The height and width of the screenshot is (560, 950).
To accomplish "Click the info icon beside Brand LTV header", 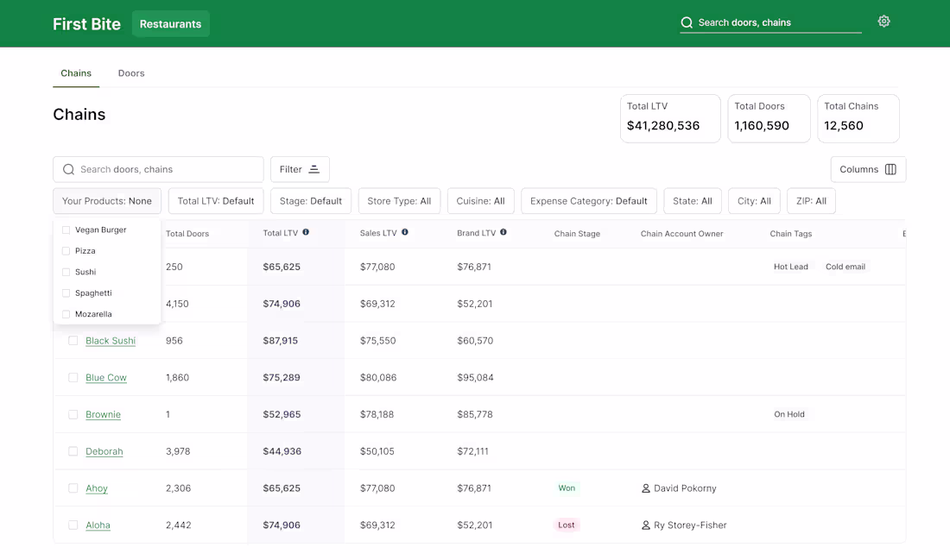I will coord(504,231).
